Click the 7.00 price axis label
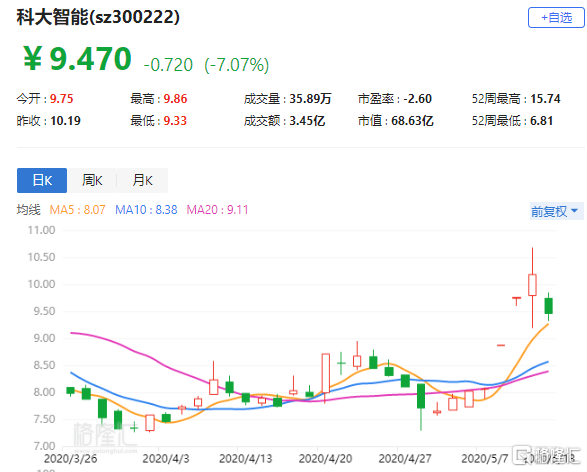Screen dimensions: 587x472 point(45,446)
